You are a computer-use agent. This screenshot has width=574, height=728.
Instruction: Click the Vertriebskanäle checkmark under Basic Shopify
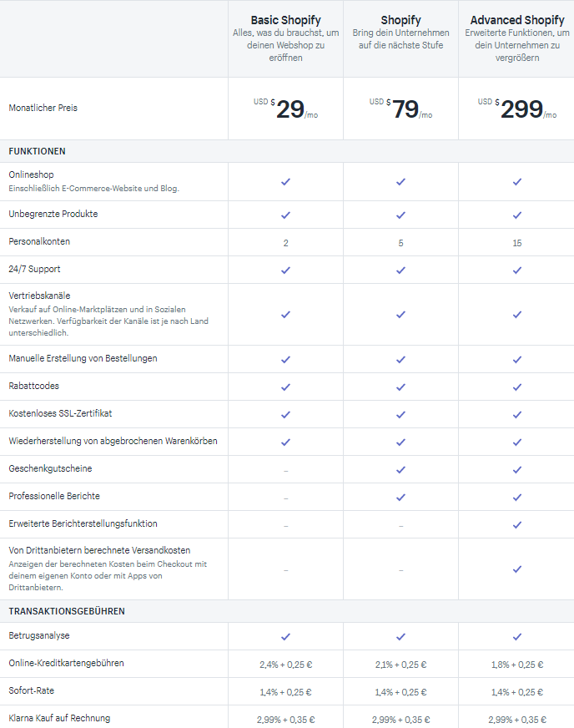click(286, 315)
